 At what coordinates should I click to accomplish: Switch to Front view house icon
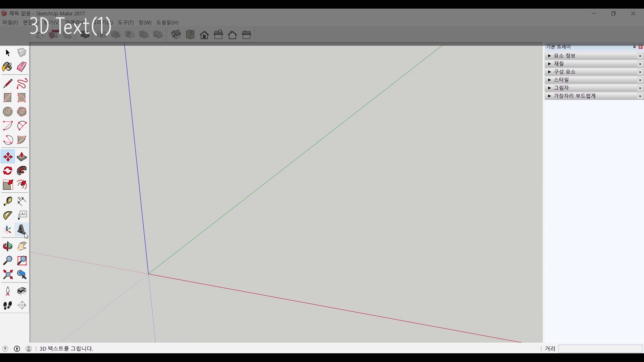[204, 35]
